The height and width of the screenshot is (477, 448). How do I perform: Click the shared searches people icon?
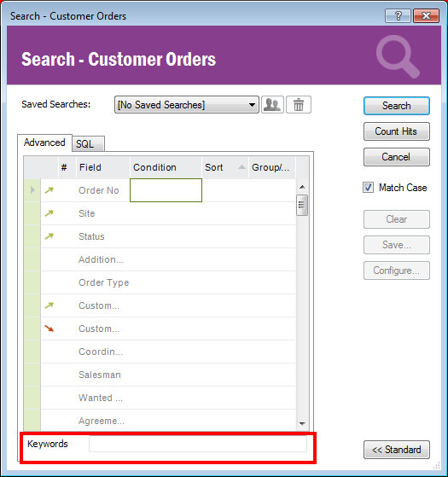pos(272,105)
